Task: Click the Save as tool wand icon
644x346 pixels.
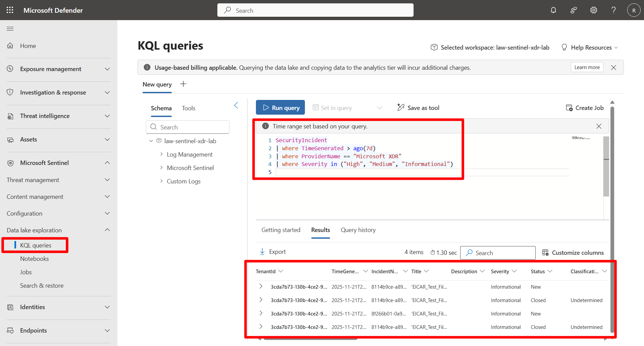Action: click(x=400, y=107)
